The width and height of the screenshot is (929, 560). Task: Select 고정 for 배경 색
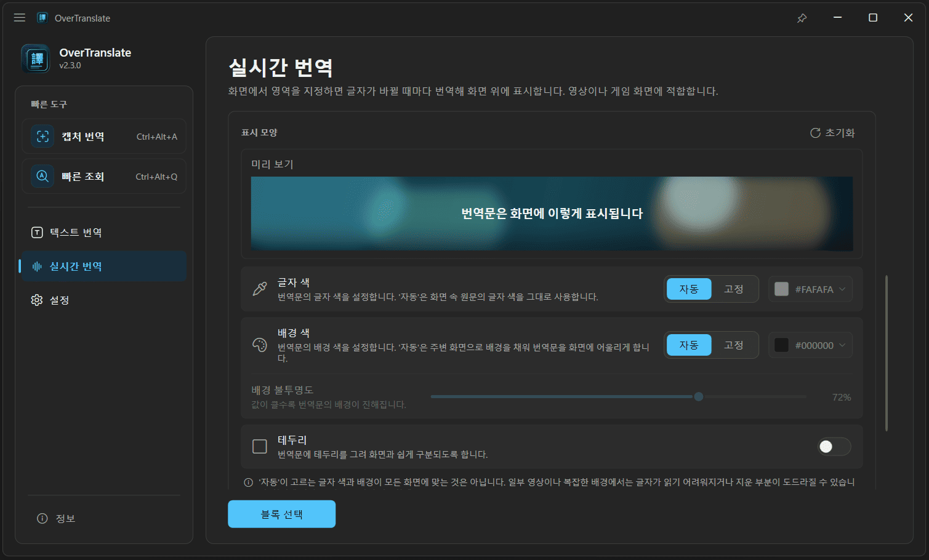click(x=734, y=345)
